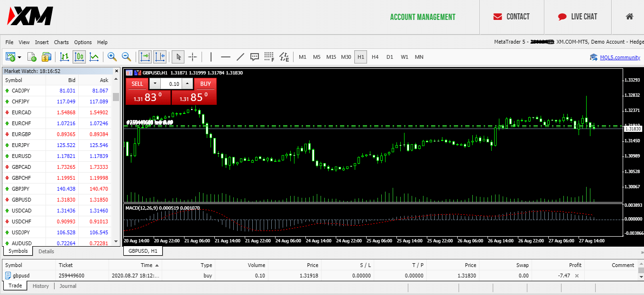
Task: Click the red SELL button
Action: tap(137, 84)
